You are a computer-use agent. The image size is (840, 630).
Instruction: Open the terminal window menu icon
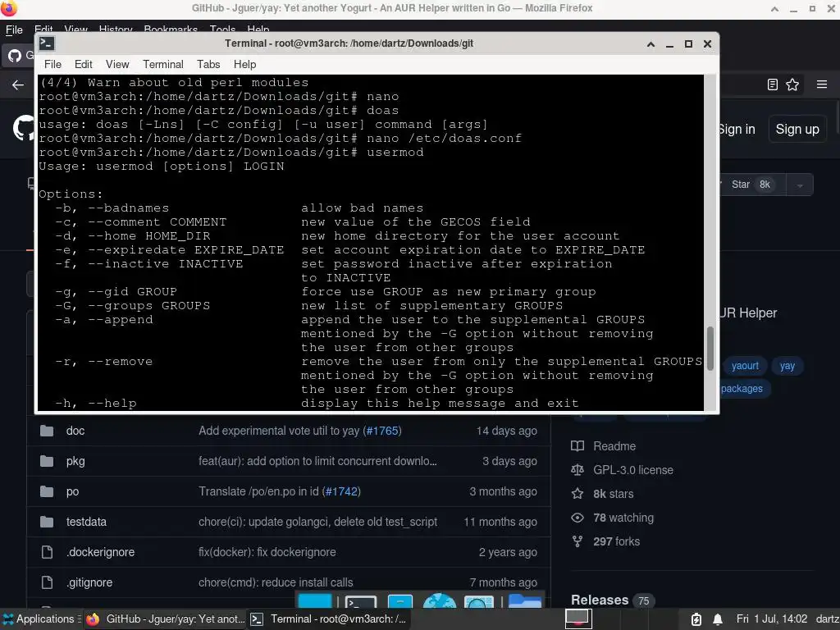(x=47, y=43)
